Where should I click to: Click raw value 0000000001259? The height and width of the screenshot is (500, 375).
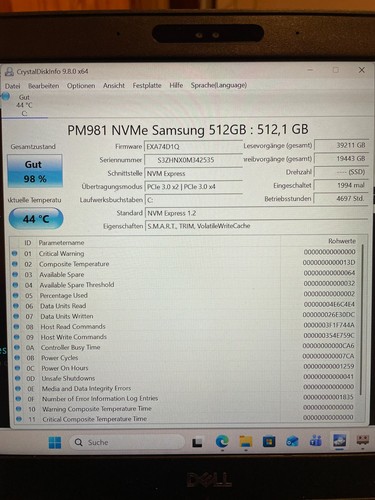click(x=329, y=366)
